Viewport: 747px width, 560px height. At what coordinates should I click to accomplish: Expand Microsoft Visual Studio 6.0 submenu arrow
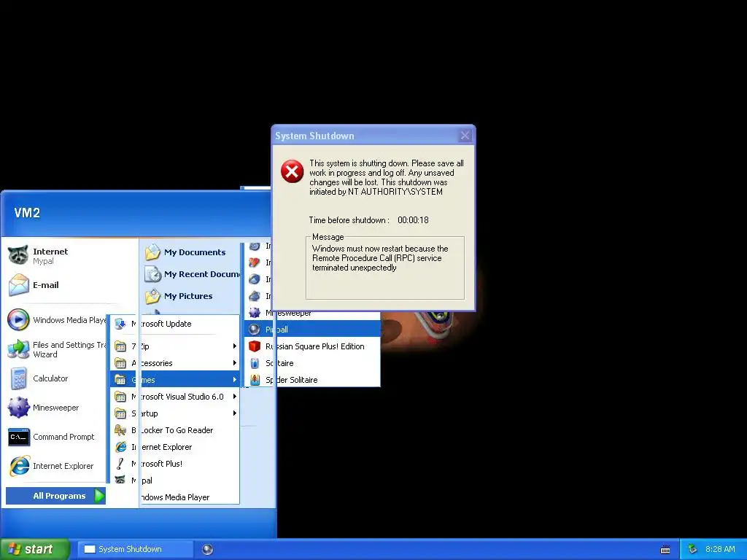[234, 396]
